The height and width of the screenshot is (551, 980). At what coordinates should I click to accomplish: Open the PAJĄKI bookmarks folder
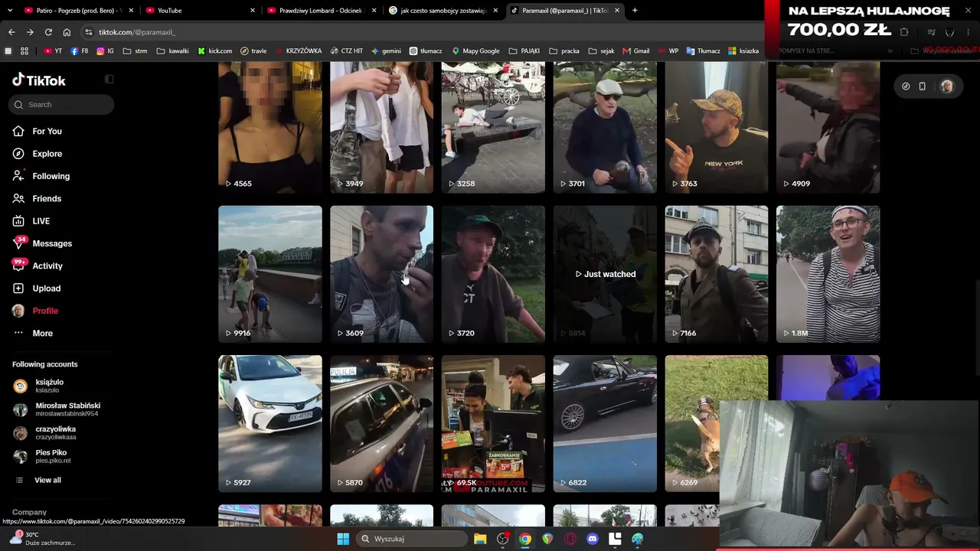point(524,51)
